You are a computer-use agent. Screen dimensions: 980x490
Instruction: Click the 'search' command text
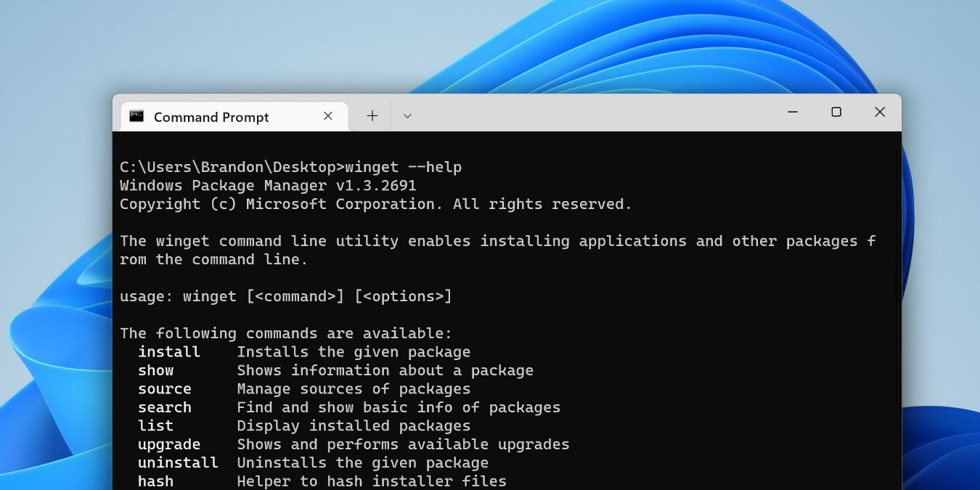click(x=164, y=407)
